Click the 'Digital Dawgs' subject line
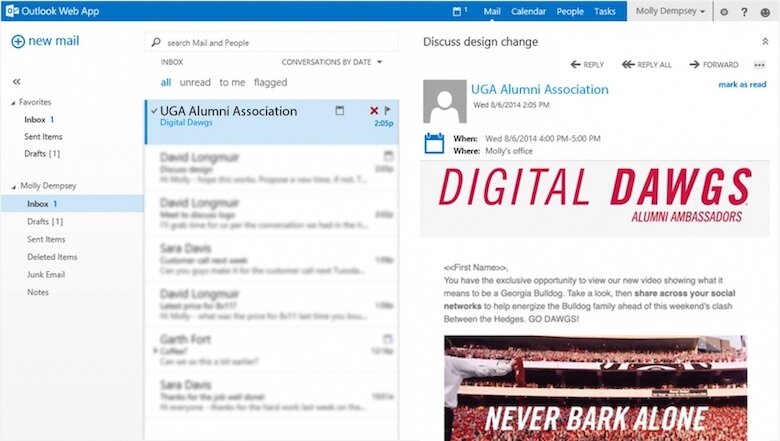This screenshot has height=441, width=780. [186, 123]
